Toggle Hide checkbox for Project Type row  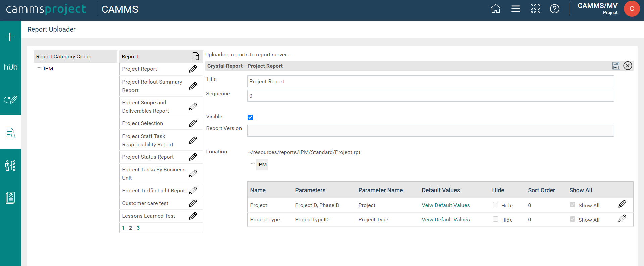coord(495,219)
